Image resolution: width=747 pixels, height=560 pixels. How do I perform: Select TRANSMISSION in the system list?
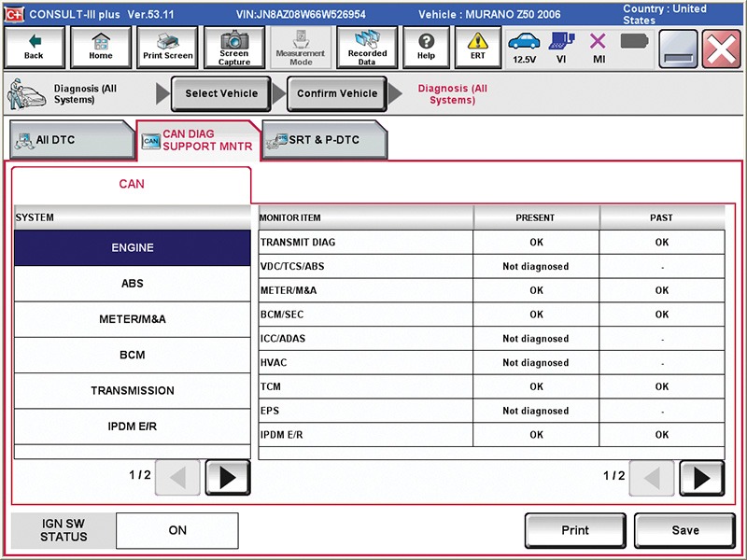coord(133,390)
